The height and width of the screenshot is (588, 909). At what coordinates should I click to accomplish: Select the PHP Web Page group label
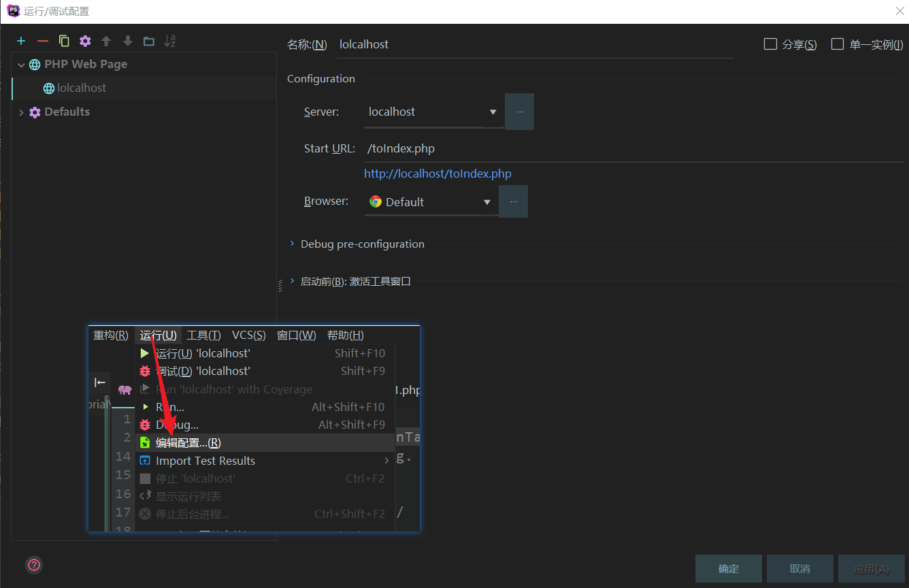point(86,64)
